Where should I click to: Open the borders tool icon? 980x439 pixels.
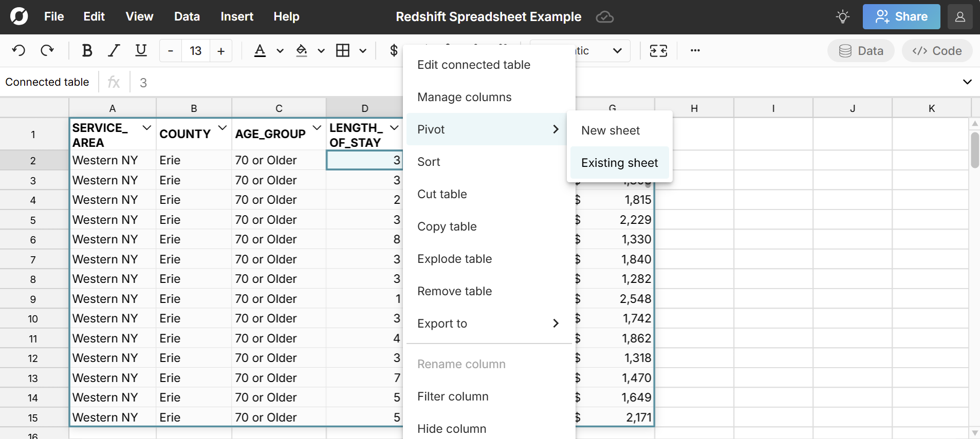[x=343, y=51]
